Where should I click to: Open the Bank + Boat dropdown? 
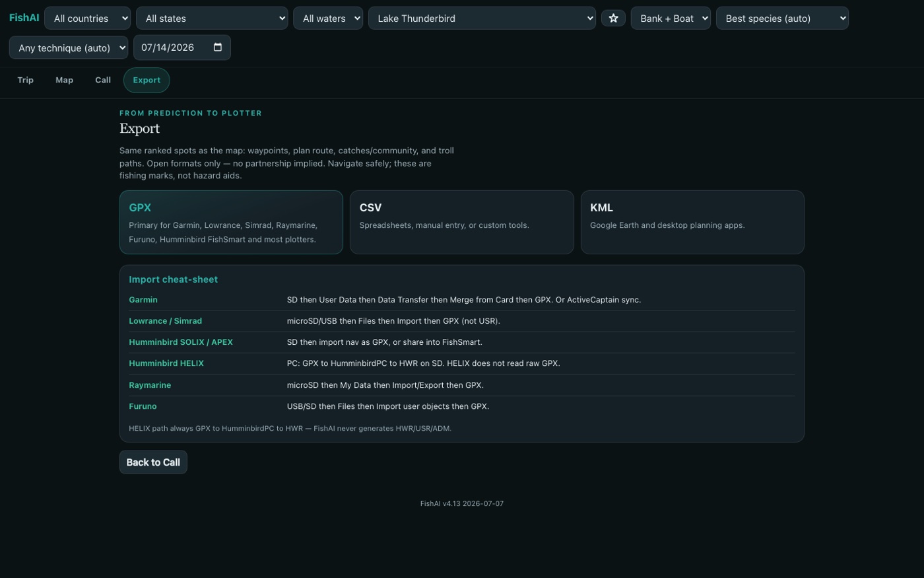pyautogui.click(x=671, y=18)
